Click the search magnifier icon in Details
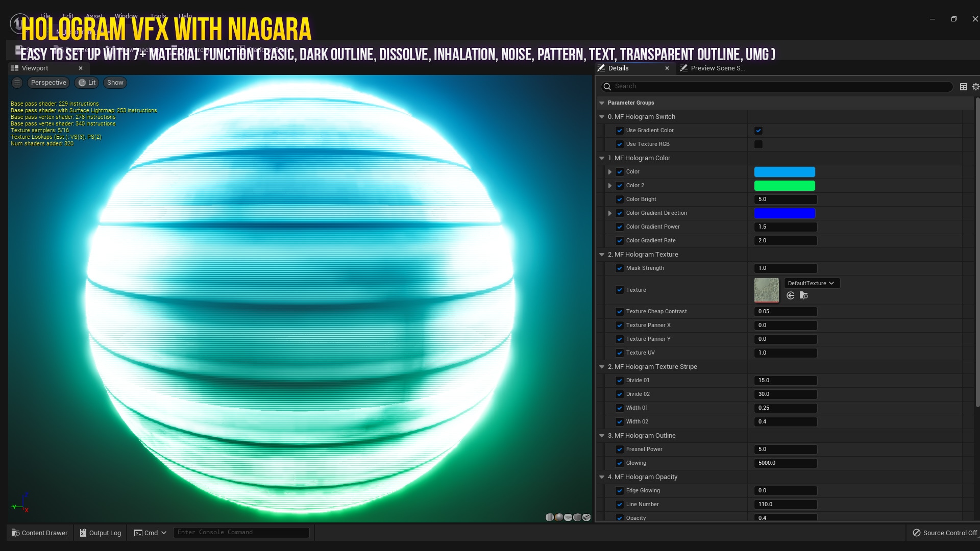980x551 pixels. 607,87
